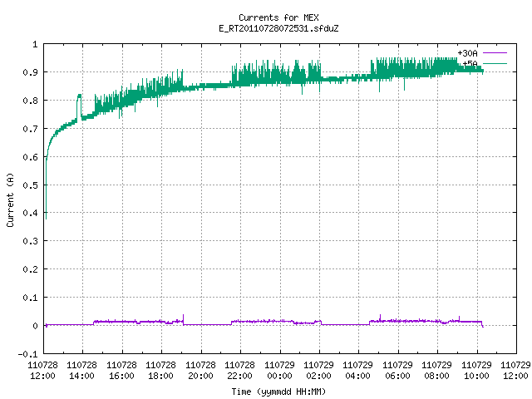Click x-axis label '110728 22:00'

click(240, 371)
